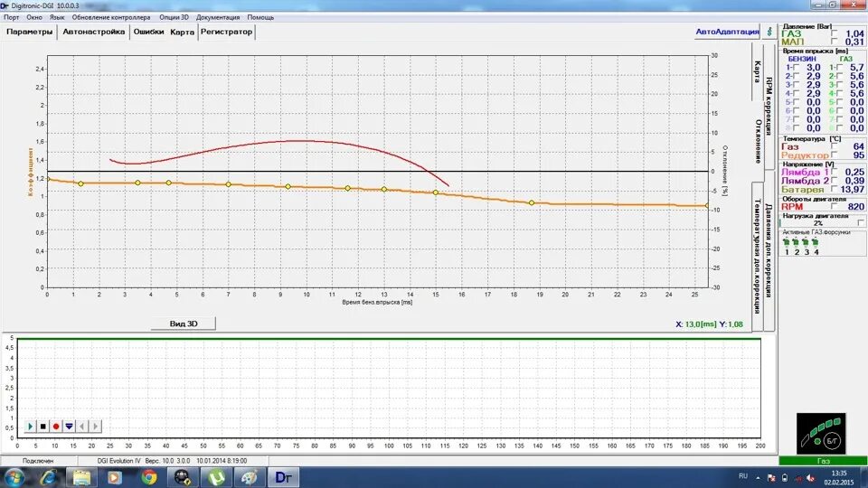
Task: Open the Помощь menu
Action: coord(260,17)
